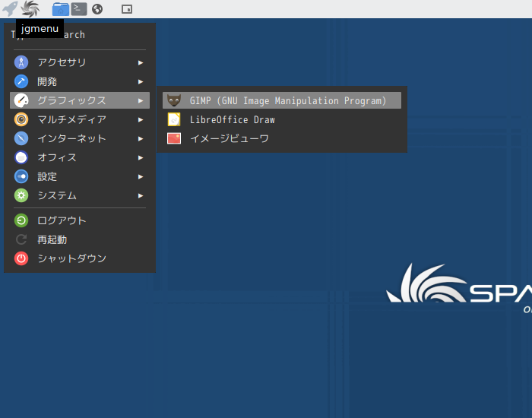This screenshot has height=418, width=532.
Task: Expand the システム submenu arrow
Action: point(141,196)
